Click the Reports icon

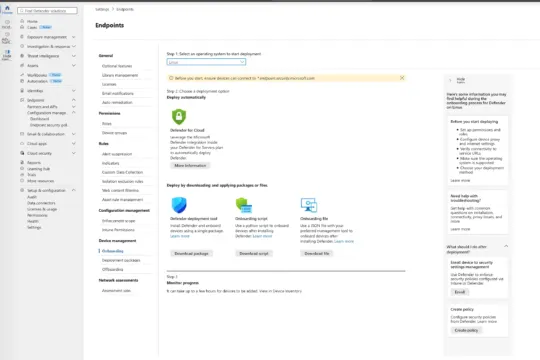coord(22,162)
